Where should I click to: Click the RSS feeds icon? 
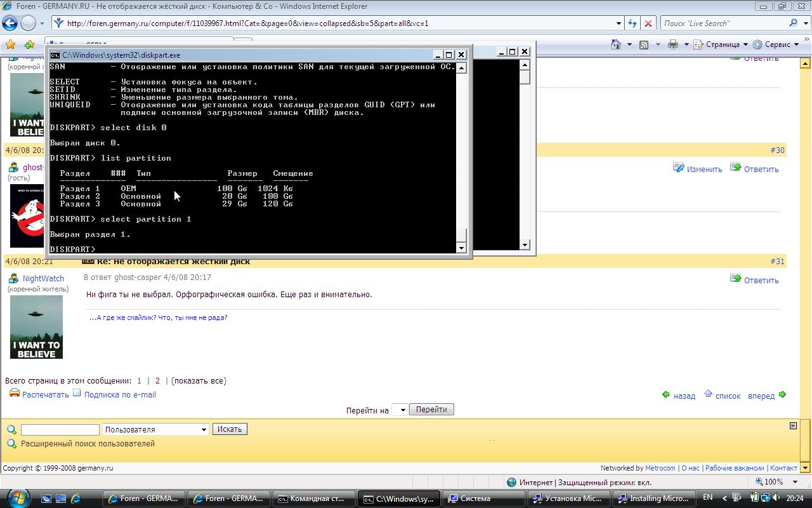(644, 44)
